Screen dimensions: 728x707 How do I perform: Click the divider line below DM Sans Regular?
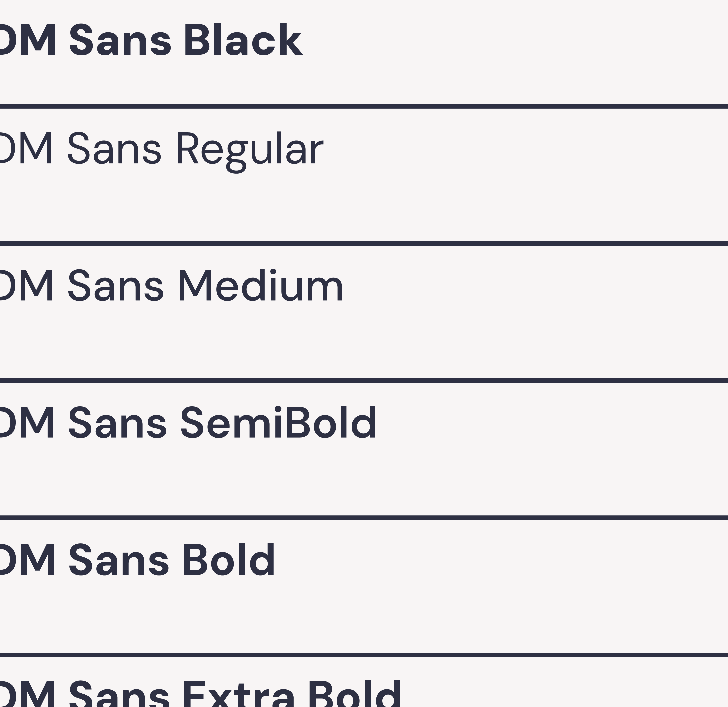pos(364,243)
